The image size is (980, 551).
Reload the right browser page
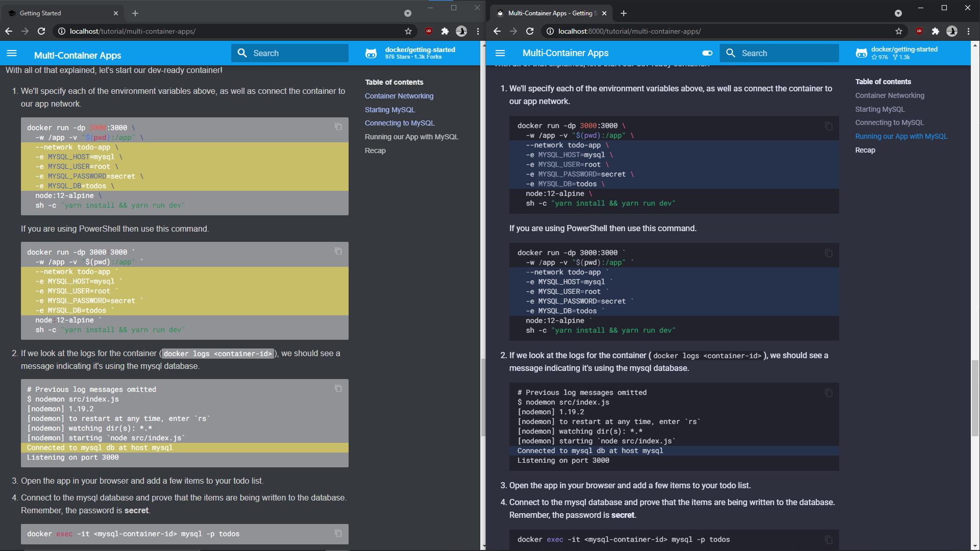(x=530, y=32)
